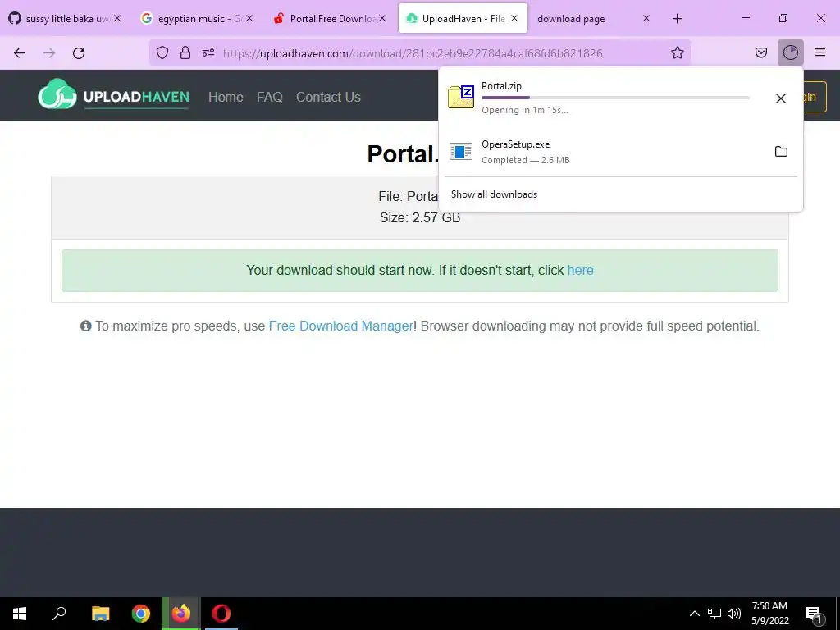Open Windows taskbar search

pos(59,614)
